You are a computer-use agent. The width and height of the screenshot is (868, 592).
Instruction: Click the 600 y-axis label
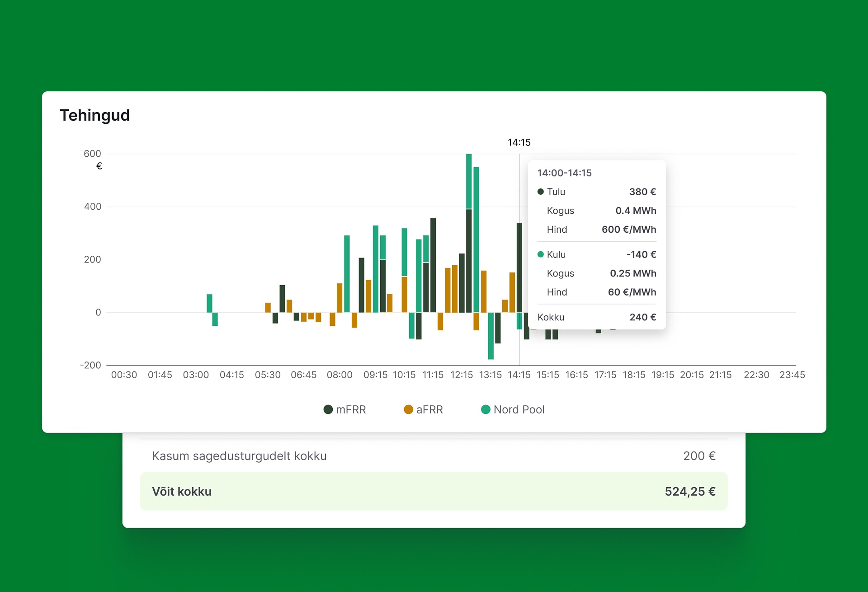tap(92, 154)
